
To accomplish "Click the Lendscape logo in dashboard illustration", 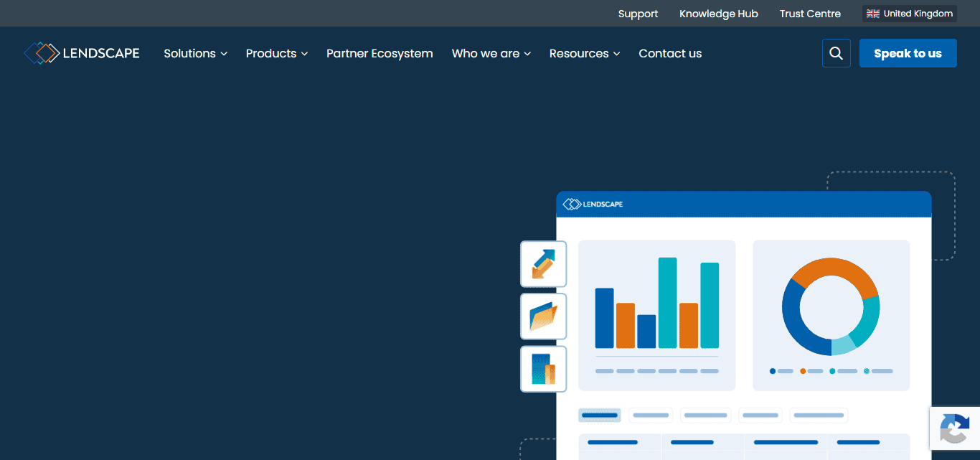I will 593,205.
